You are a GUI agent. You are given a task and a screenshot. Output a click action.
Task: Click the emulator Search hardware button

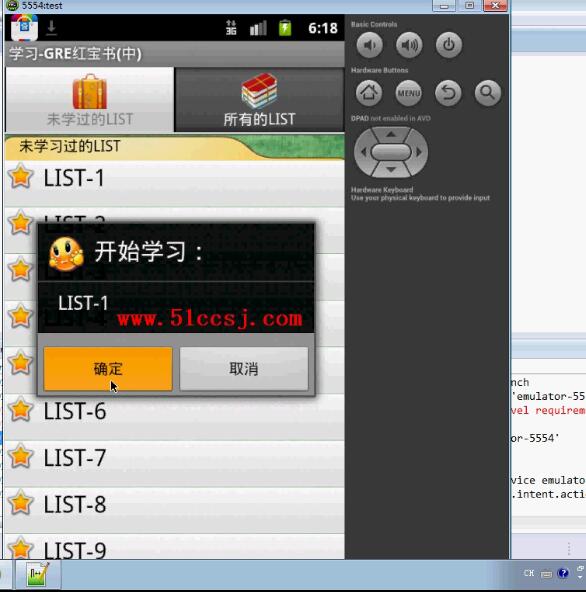487,92
